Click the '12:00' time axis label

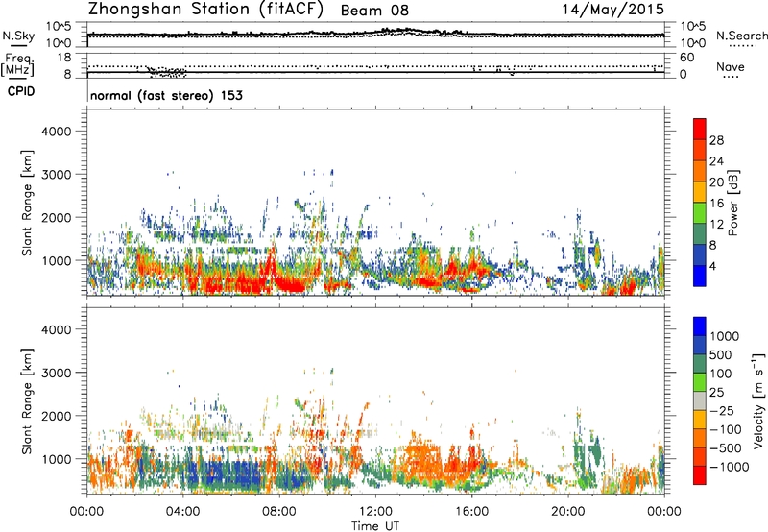375,512
